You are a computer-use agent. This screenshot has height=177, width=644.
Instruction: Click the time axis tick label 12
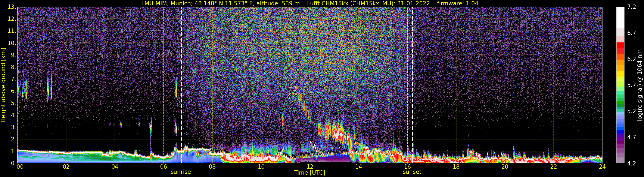point(310,167)
